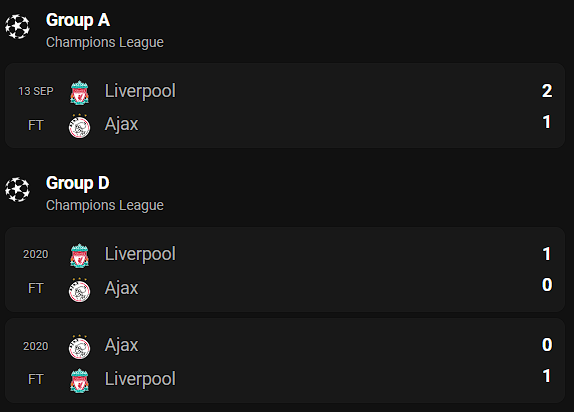Open Ajax name in the last match card
The width and height of the screenshot is (574, 412).
pos(122,345)
